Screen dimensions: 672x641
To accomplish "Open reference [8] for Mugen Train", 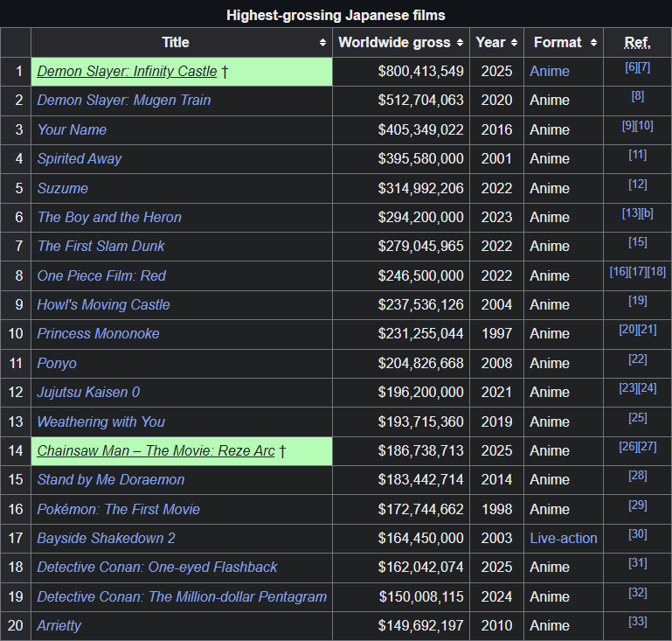I will point(638,96).
